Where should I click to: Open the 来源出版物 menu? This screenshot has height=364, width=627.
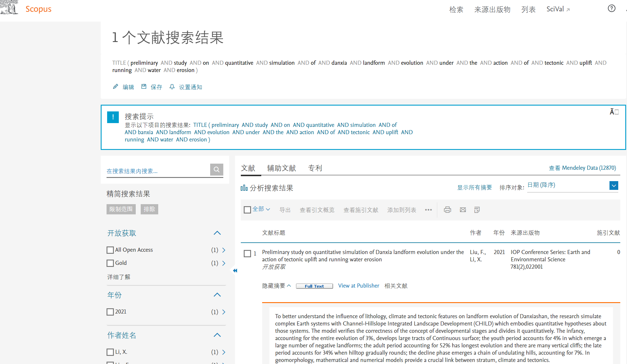pyautogui.click(x=492, y=10)
